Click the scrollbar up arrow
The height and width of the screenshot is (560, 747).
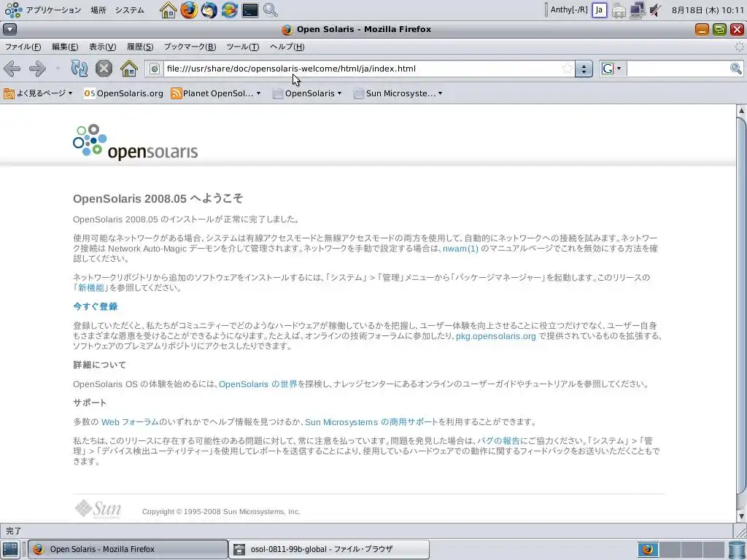click(x=741, y=111)
